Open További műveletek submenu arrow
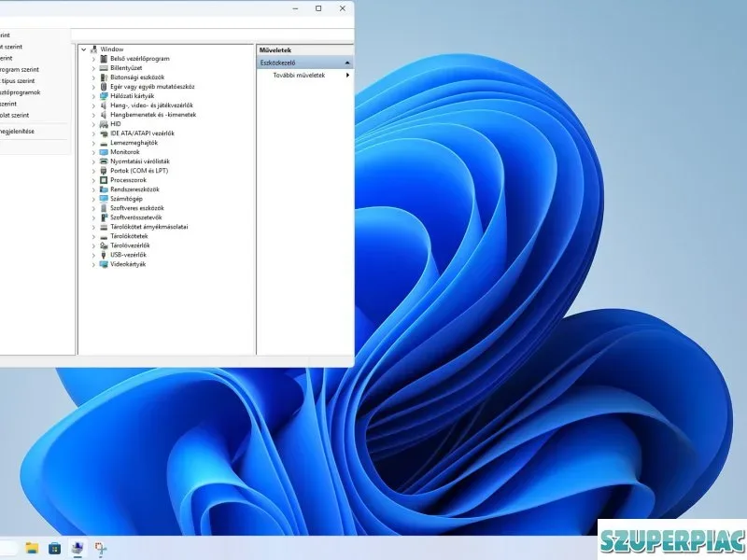This screenshot has height=560, width=747. point(347,76)
